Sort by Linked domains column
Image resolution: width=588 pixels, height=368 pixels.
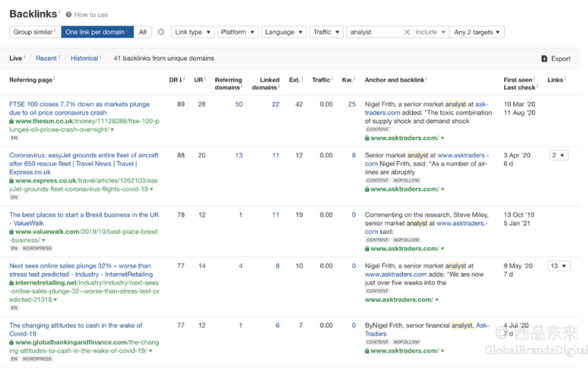coord(265,83)
